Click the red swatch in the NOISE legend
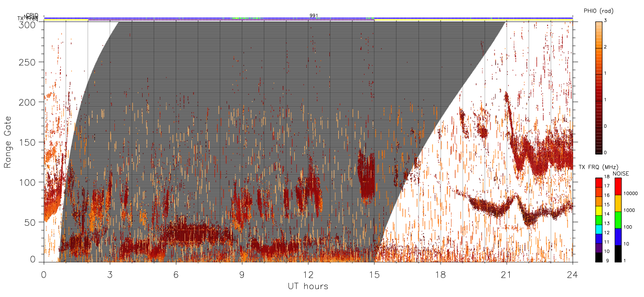 [618, 186]
